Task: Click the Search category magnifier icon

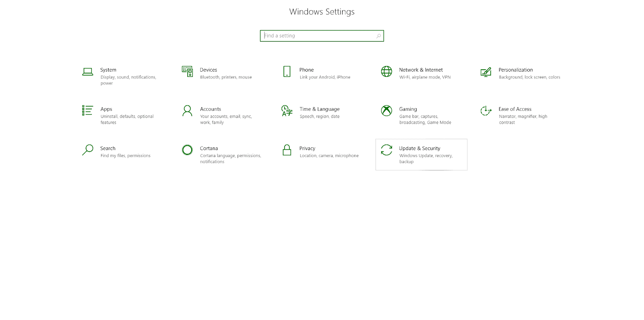Action: coord(87,150)
